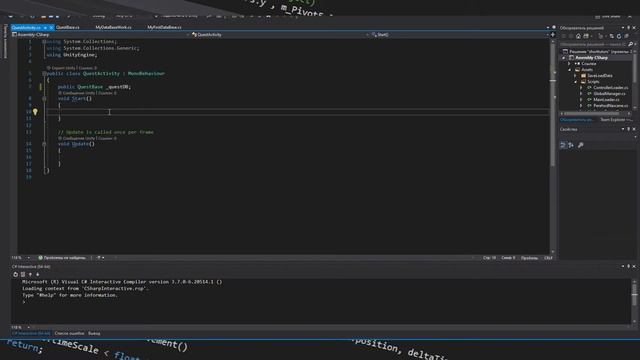Pin the QuestActivity.cs tab
Viewport: 640px width, 360px height.
point(45,27)
